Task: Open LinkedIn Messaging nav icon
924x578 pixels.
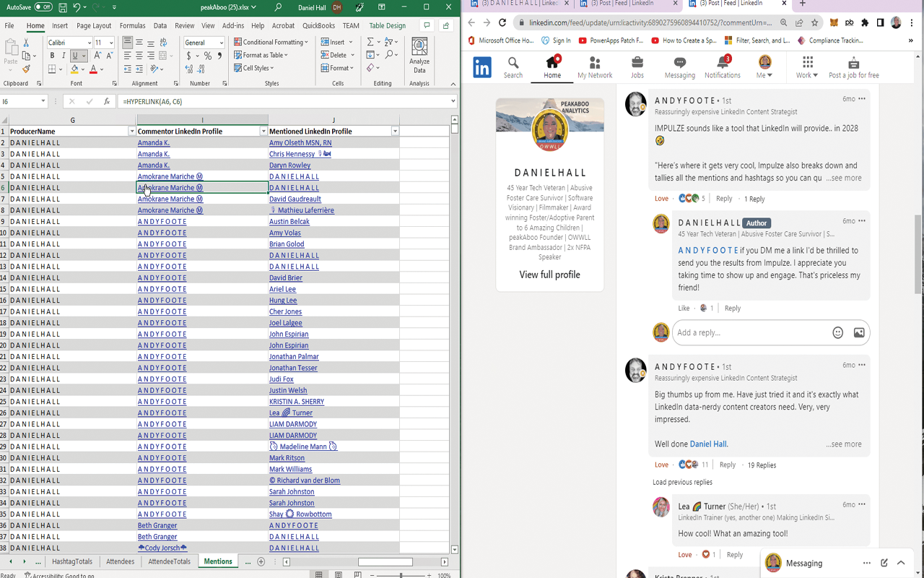Action: click(679, 67)
